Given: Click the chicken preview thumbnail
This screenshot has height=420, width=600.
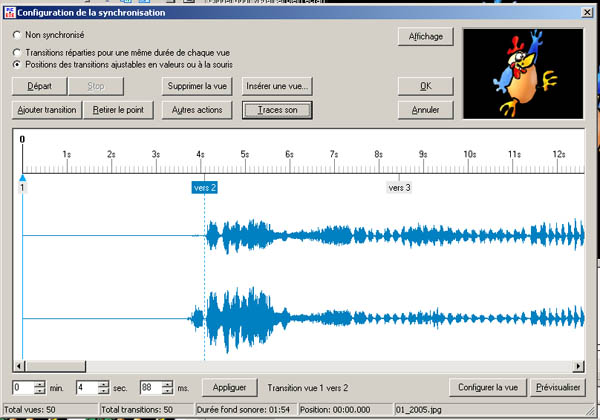Looking at the screenshot, I should (523, 73).
